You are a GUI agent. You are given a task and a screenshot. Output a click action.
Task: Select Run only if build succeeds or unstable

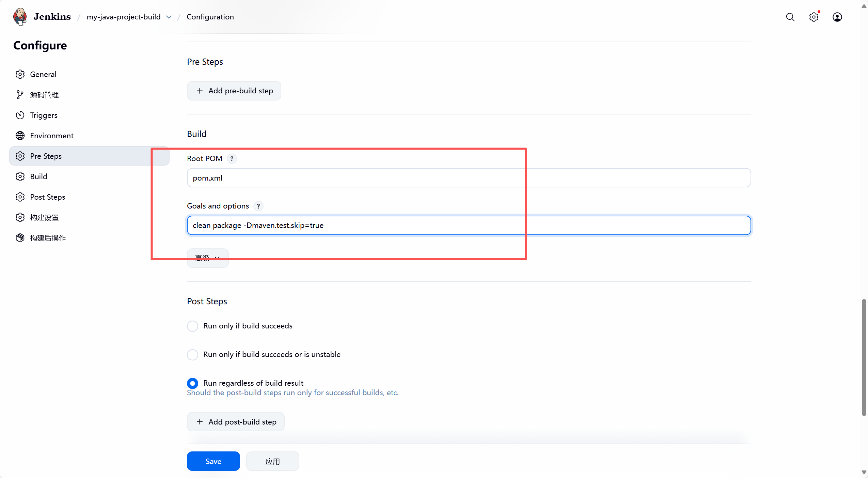click(x=193, y=355)
